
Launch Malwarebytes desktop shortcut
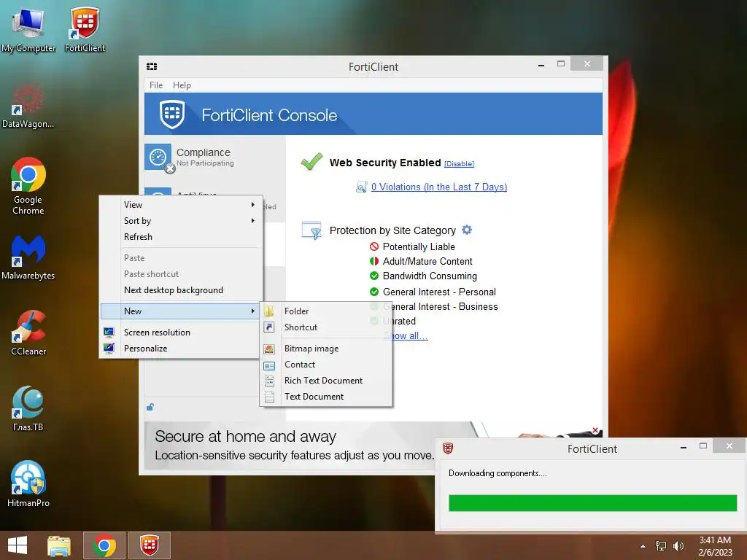pos(28,257)
